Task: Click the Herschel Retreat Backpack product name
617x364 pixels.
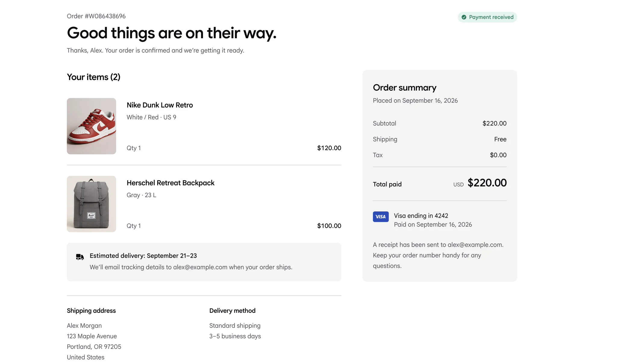Action: (x=171, y=183)
